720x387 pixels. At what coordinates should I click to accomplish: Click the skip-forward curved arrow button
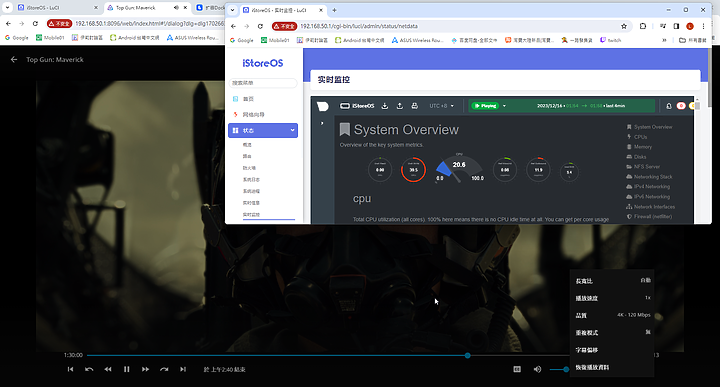[164, 369]
